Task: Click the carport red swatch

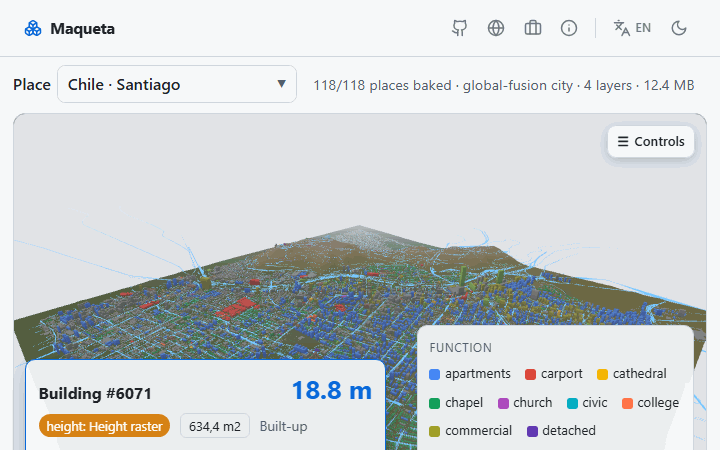Action: tap(530, 374)
